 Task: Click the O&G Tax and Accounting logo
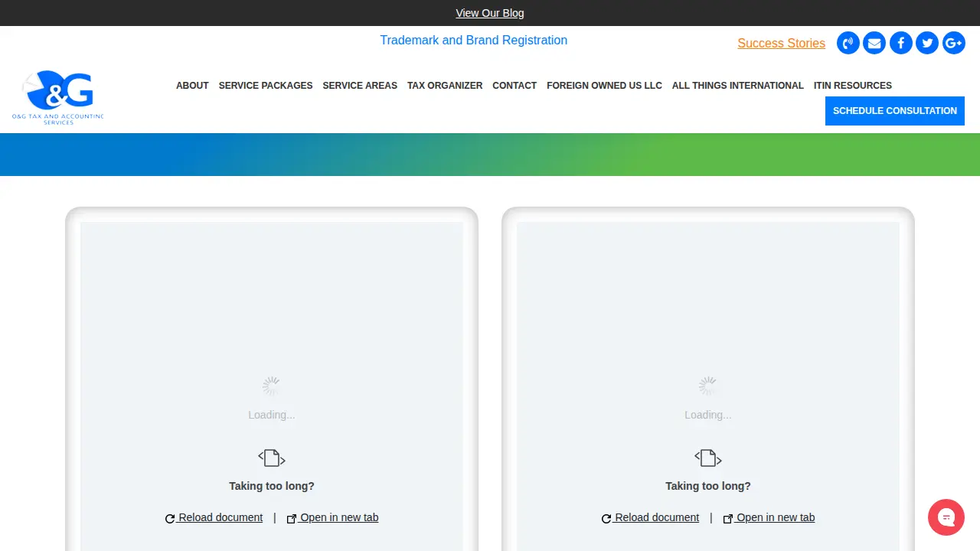tap(58, 98)
